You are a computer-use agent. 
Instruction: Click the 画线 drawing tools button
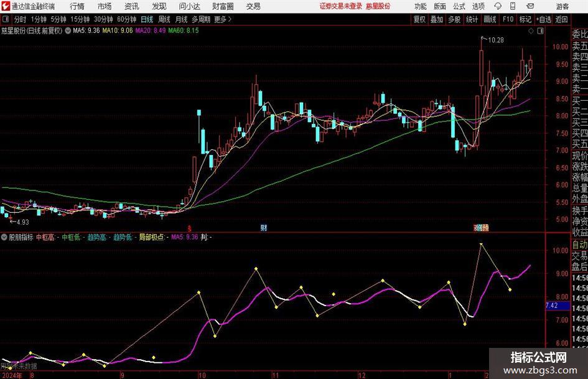click(490, 19)
